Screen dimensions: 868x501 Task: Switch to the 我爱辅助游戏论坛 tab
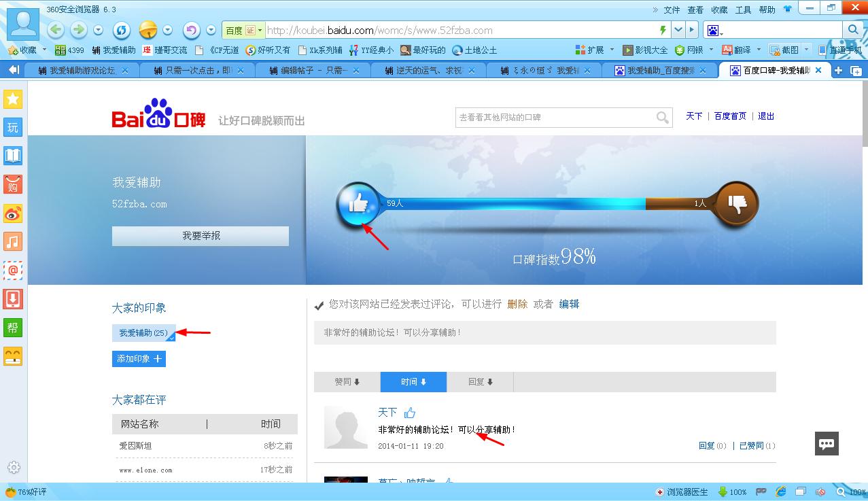[82, 71]
